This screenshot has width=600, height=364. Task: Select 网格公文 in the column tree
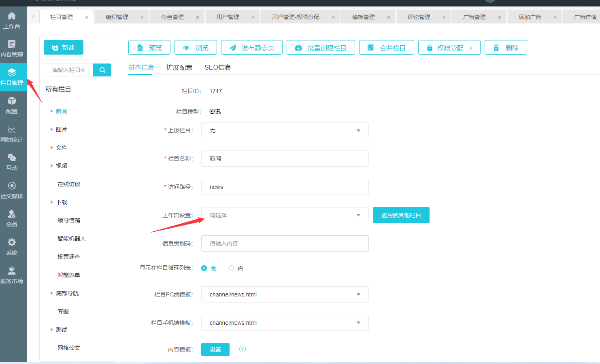tap(69, 348)
